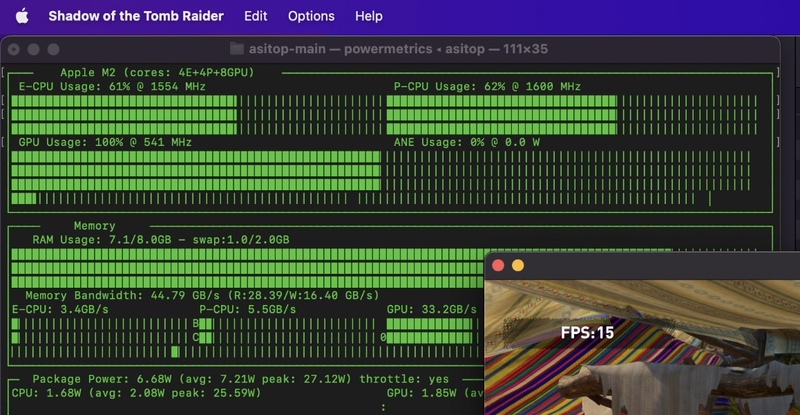Open the Apple menu
800x415 pixels.
22,16
